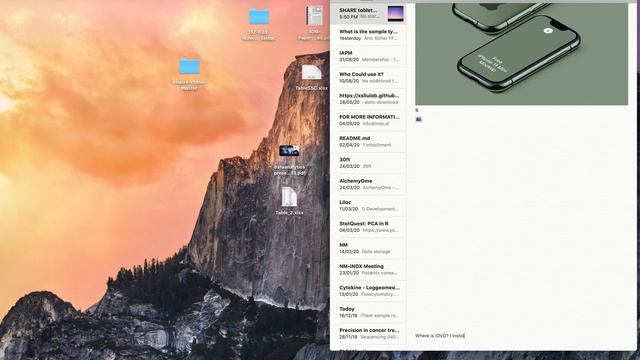Open the 'What is the sample ty...' note

368,35
